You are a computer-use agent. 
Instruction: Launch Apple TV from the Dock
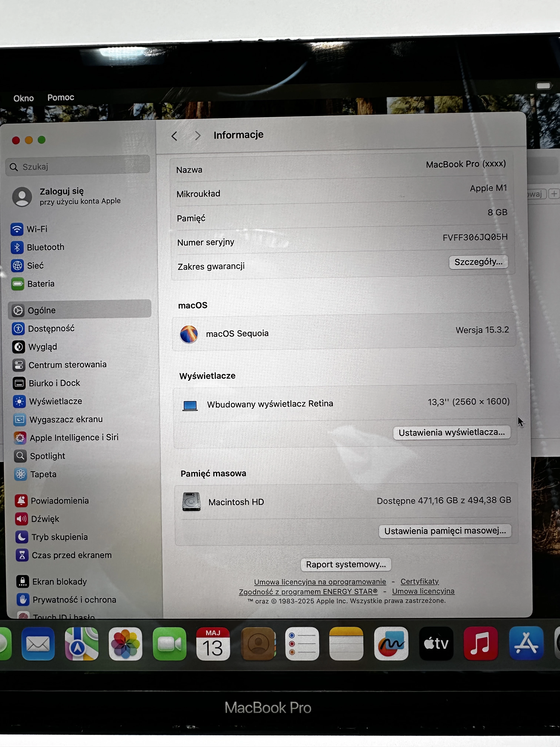436,643
